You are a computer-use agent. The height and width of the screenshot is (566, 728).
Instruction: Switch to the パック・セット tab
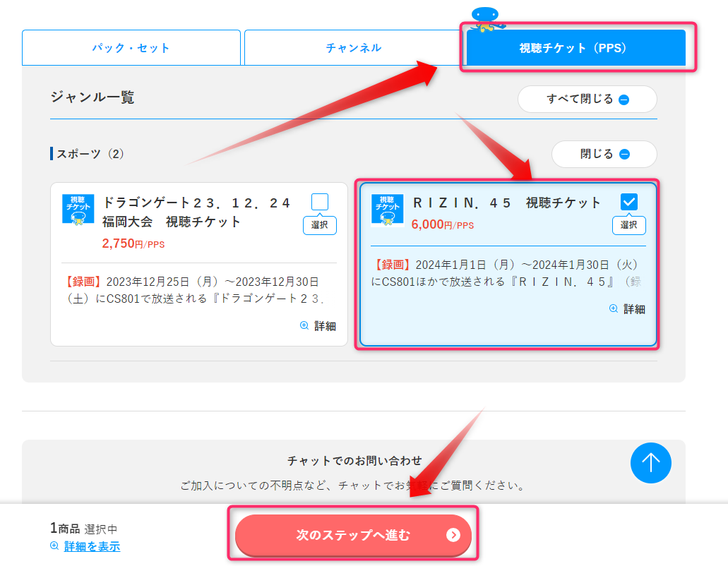[x=131, y=48]
